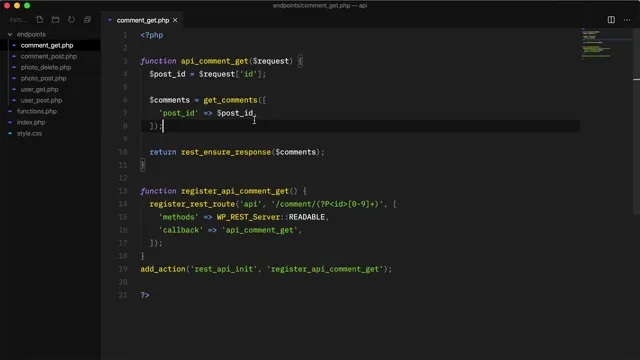The height and width of the screenshot is (360, 640).
Task: Collapse all folders in explorer
Action: tap(87, 20)
